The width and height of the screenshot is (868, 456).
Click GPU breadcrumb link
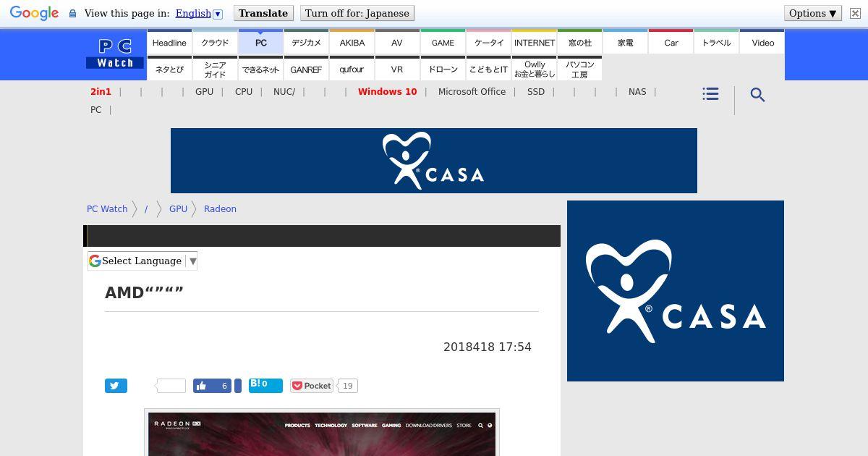[x=178, y=209]
